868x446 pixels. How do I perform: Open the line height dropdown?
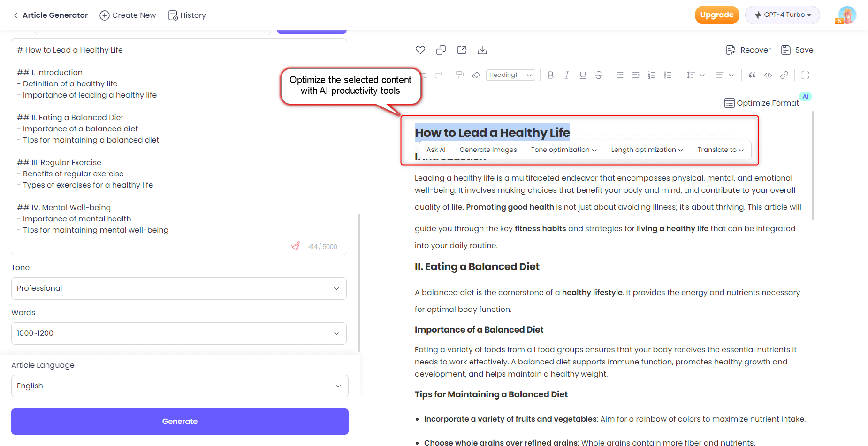click(695, 75)
